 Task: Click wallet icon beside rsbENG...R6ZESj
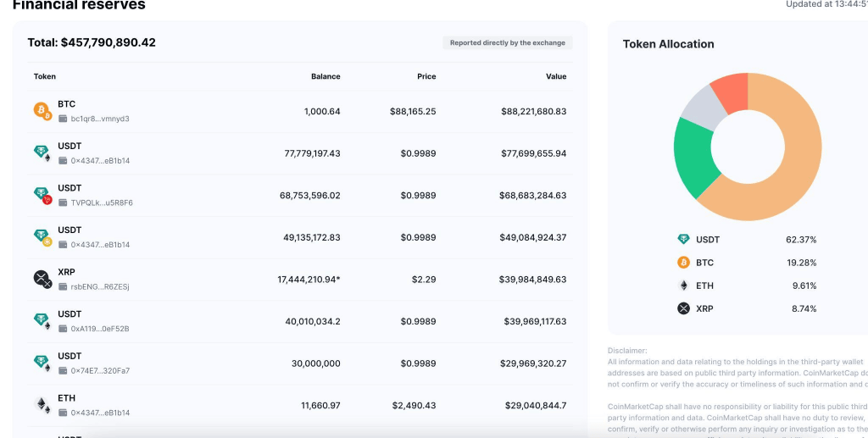(63, 286)
